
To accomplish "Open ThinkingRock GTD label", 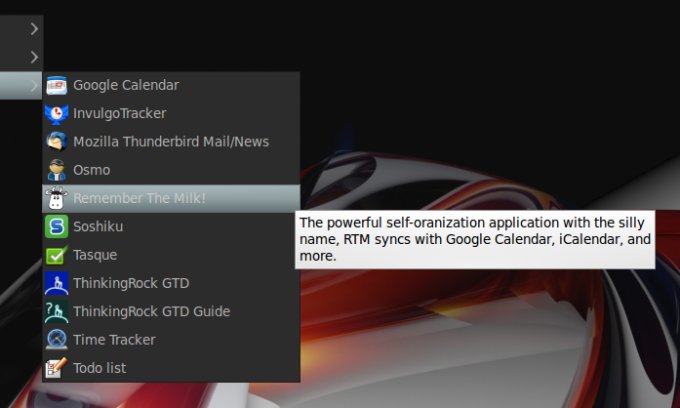I will 131,284.
